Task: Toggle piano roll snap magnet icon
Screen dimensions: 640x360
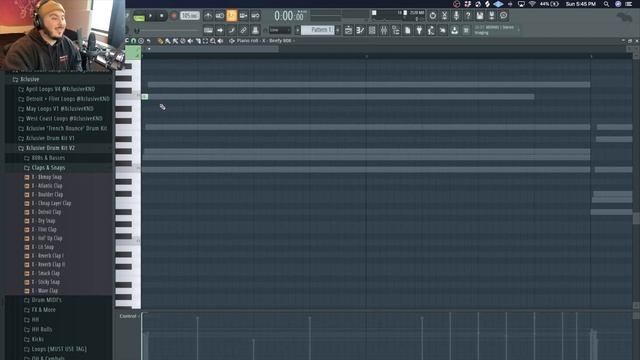Action: coord(133,41)
